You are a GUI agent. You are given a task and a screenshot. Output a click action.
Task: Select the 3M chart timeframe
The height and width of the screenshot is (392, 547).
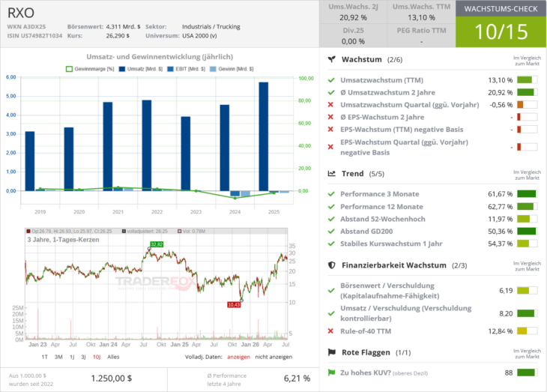point(58,357)
